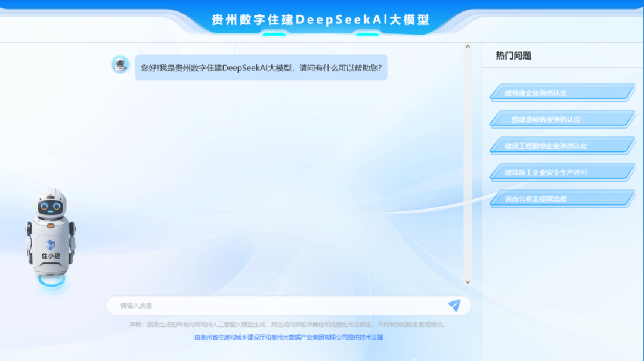644x361 pixels.
Task: Click the right cyan indicator under the title
Action: 367,35
